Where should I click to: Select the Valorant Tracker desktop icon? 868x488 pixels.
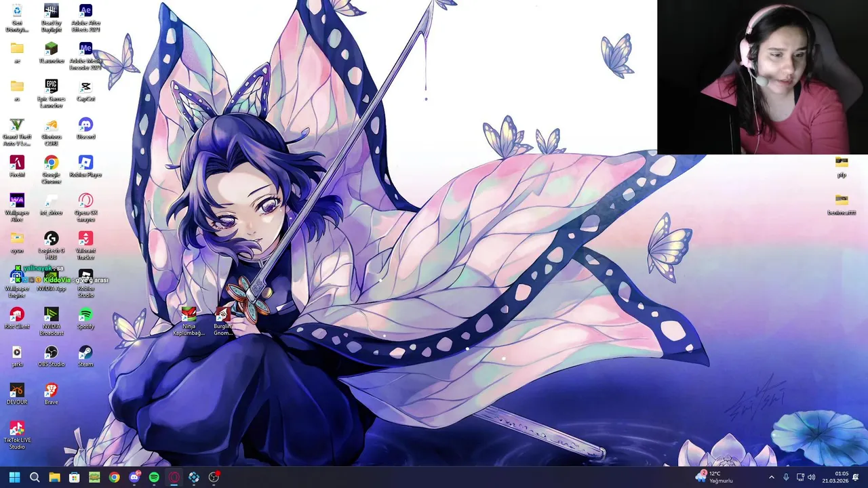pyautogui.click(x=85, y=246)
